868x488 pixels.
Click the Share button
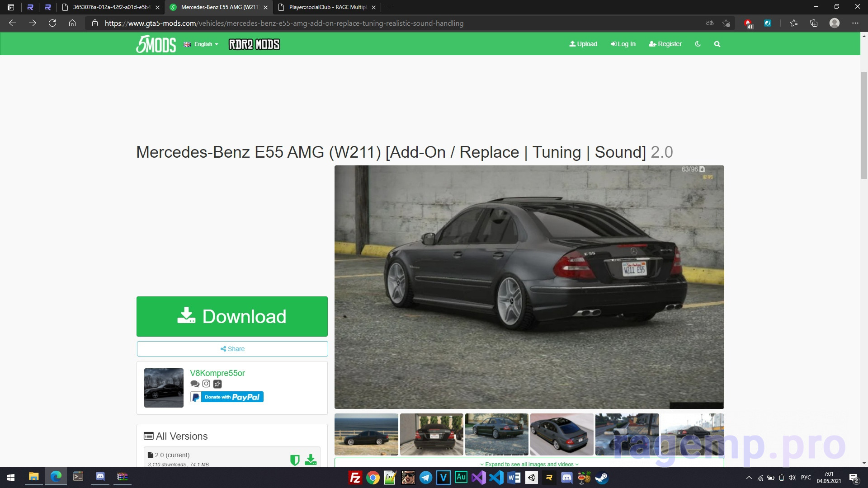pos(232,349)
